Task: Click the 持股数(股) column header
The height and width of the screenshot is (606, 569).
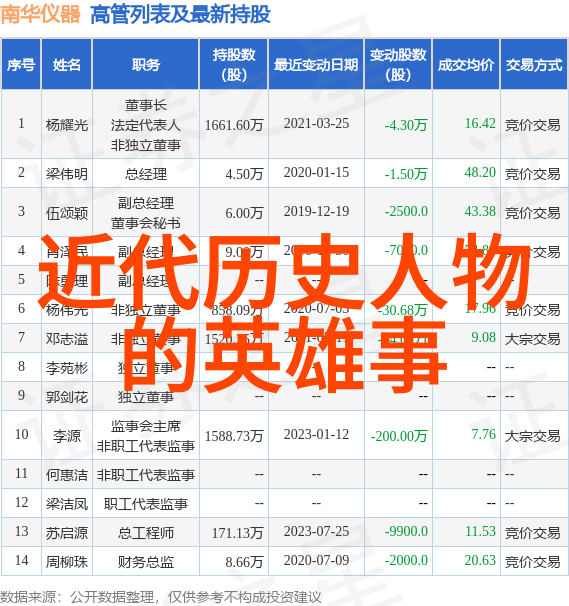Action: (234, 65)
